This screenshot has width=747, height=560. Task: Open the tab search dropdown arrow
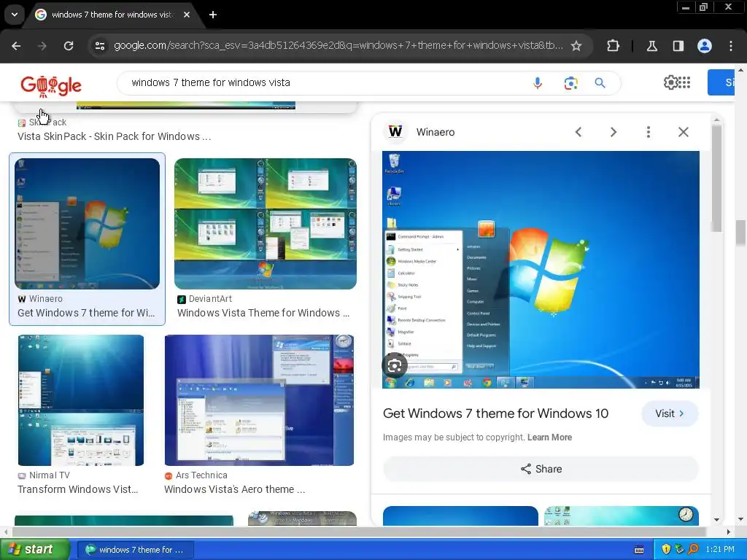pyautogui.click(x=15, y=15)
